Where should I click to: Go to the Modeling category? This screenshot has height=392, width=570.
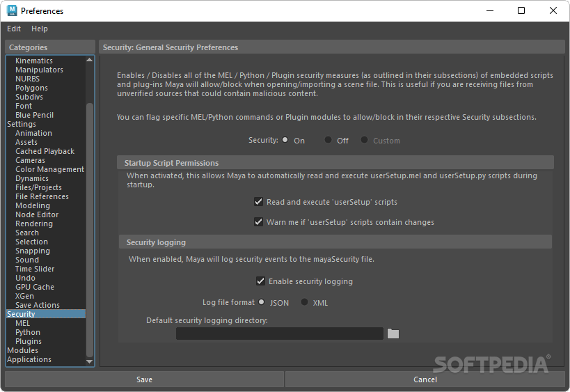[33, 205]
